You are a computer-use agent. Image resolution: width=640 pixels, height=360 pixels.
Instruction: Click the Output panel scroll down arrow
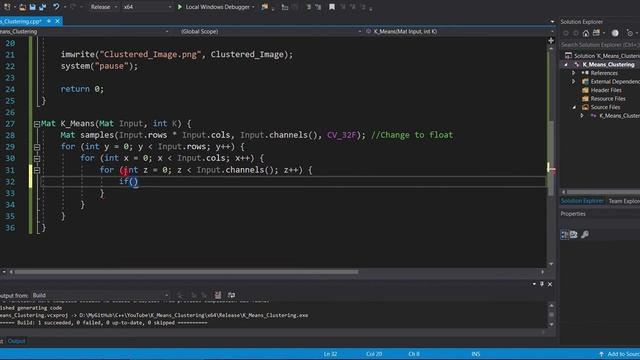click(551, 324)
